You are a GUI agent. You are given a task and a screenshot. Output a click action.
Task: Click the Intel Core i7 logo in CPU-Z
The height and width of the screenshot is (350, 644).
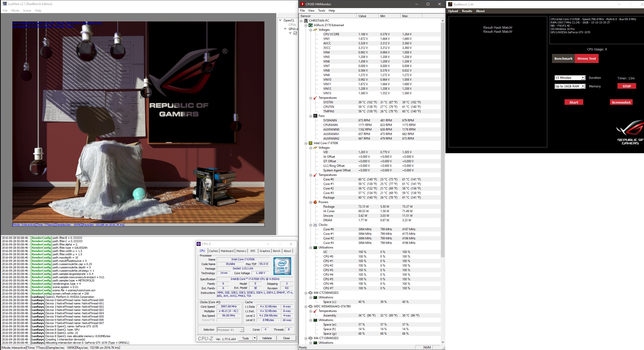click(282, 266)
